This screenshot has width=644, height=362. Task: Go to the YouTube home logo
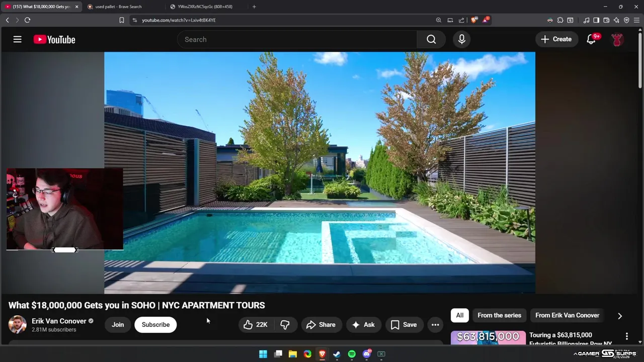(x=54, y=39)
